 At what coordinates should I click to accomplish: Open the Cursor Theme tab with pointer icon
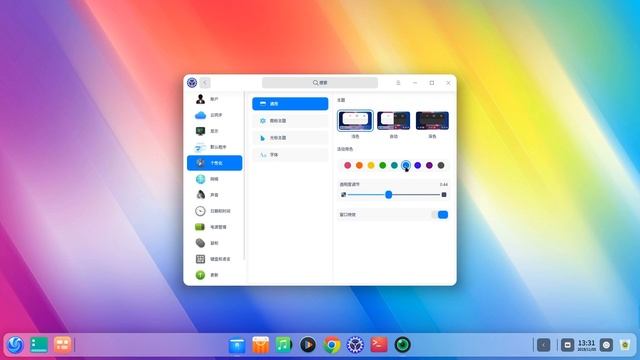pos(290,138)
